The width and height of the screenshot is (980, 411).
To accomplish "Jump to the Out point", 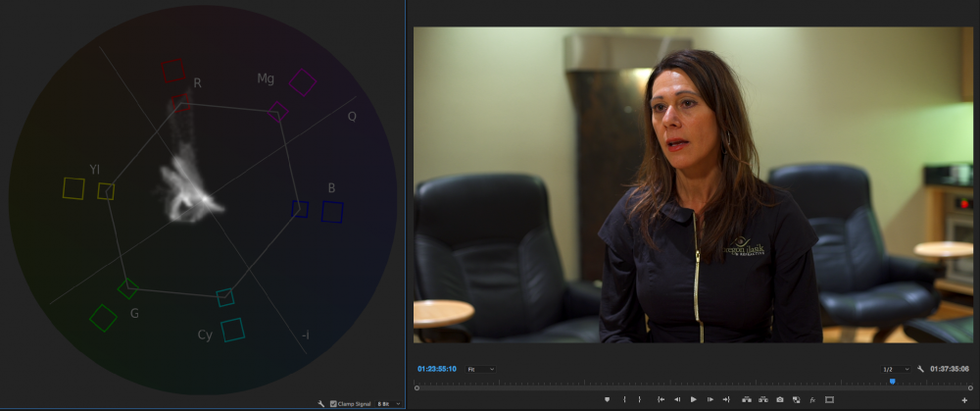I will click(x=726, y=399).
